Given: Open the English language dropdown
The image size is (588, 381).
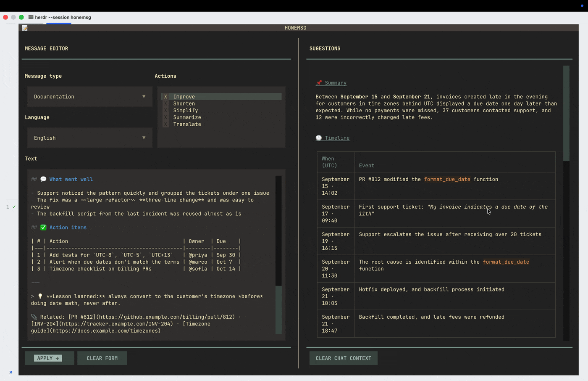Looking at the screenshot, I should coord(90,138).
